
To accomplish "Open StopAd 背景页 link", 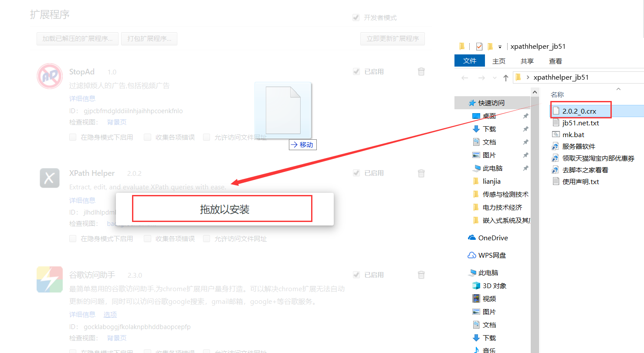I will coord(117,122).
